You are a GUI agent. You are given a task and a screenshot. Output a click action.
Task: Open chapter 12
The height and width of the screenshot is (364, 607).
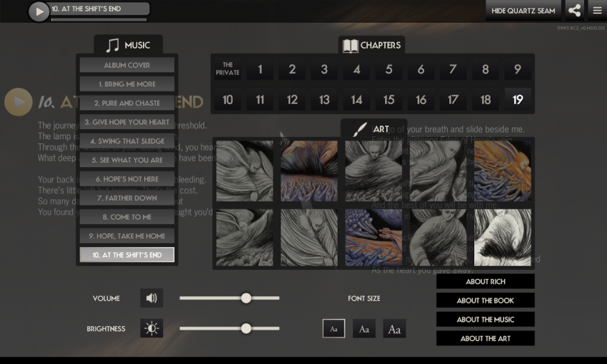[x=292, y=99]
